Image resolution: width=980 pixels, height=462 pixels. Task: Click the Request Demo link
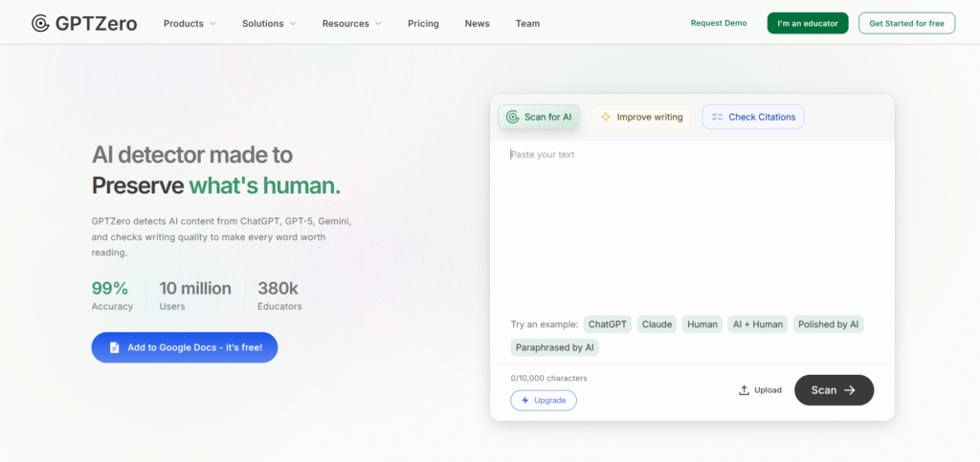point(719,23)
